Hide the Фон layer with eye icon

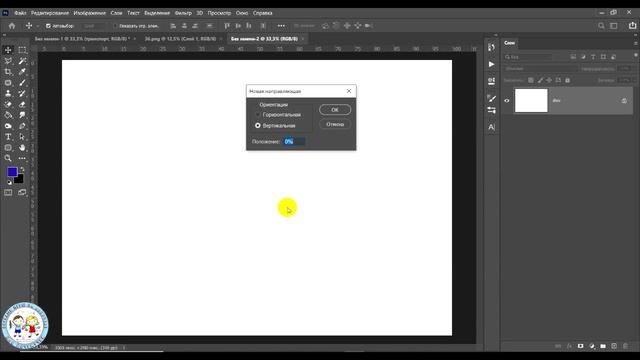coord(507,100)
